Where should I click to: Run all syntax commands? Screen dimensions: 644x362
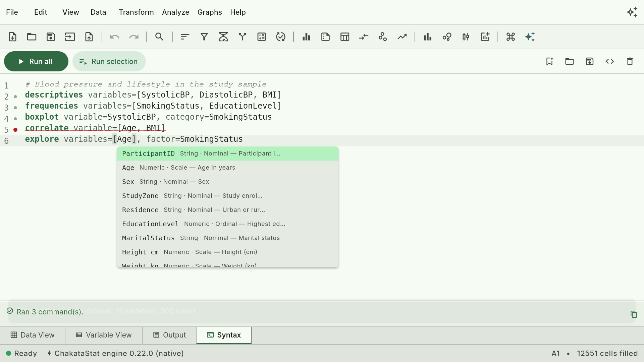point(36,61)
